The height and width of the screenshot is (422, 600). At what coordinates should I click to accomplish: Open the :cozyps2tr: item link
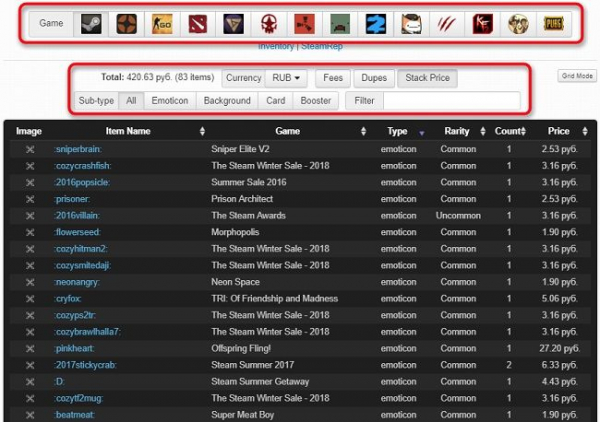75,315
